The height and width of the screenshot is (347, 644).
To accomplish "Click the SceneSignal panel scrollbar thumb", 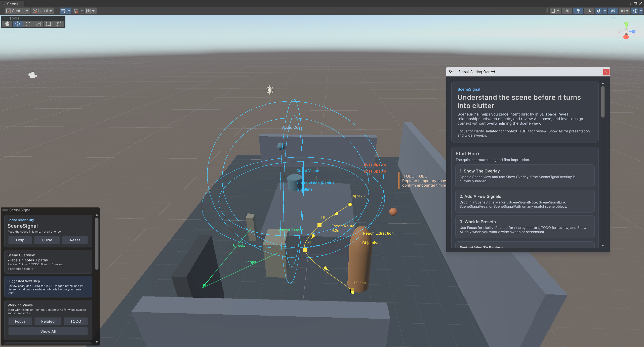I will (x=97, y=243).
